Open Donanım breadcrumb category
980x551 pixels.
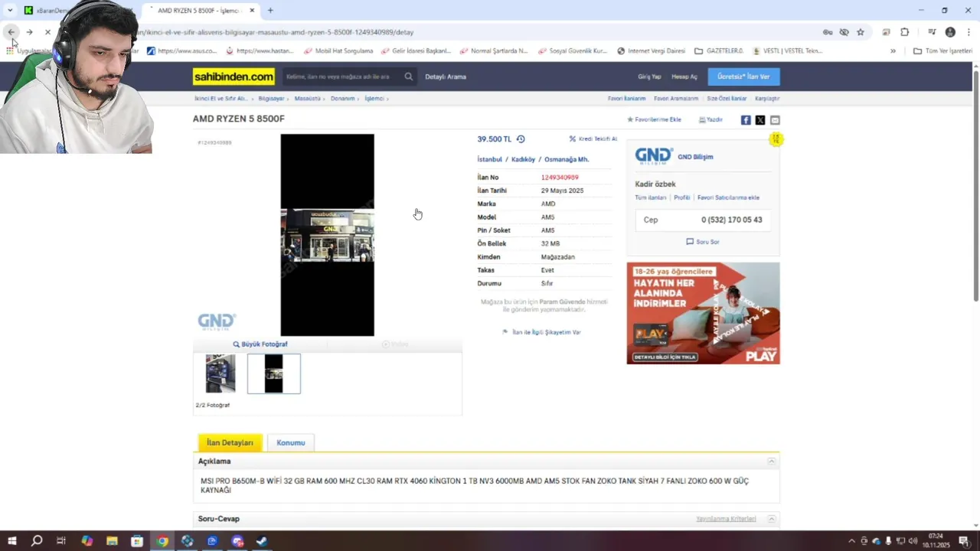pos(342,99)
